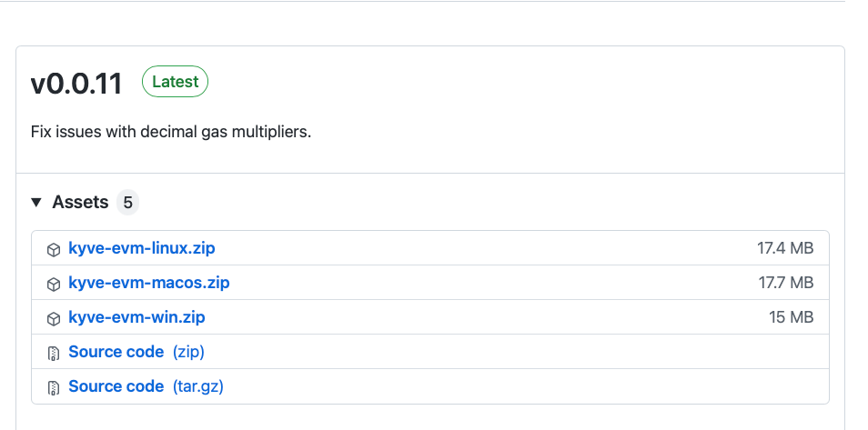Click the 15 MB file size
Viewport: 868px width, 430px height.
[x=791, y=317]
